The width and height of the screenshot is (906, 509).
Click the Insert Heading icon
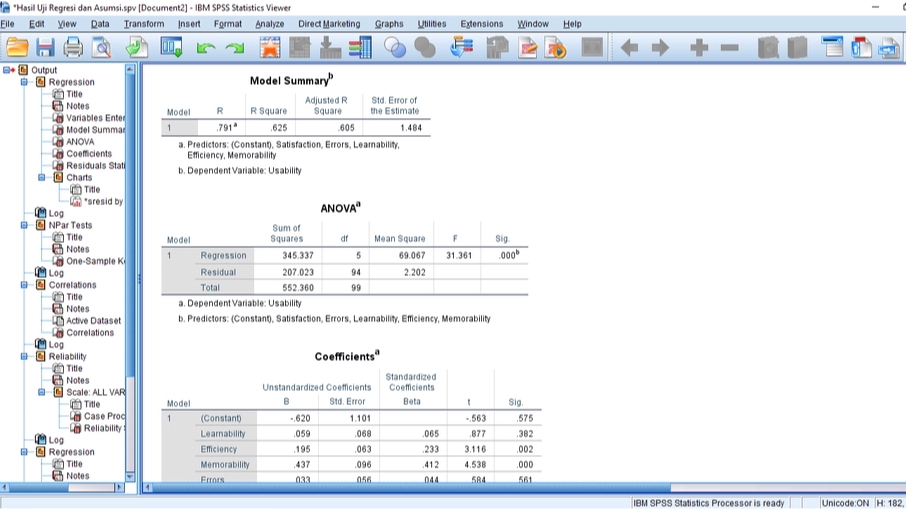[832, 47]
